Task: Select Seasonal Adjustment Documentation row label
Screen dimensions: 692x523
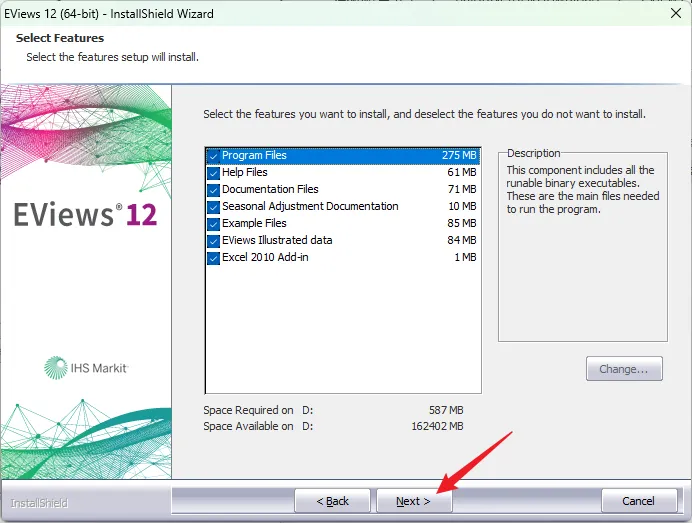Action: pos(310,206)
